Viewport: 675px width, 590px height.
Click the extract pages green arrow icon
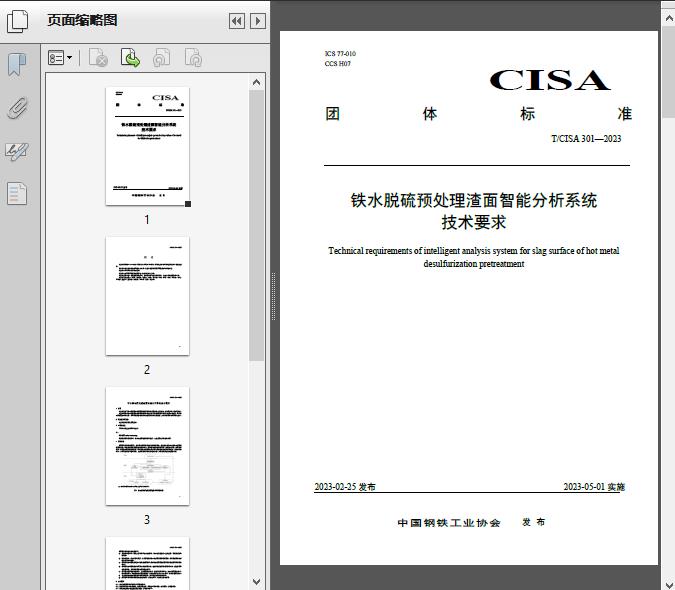click(x=130, y=58)
